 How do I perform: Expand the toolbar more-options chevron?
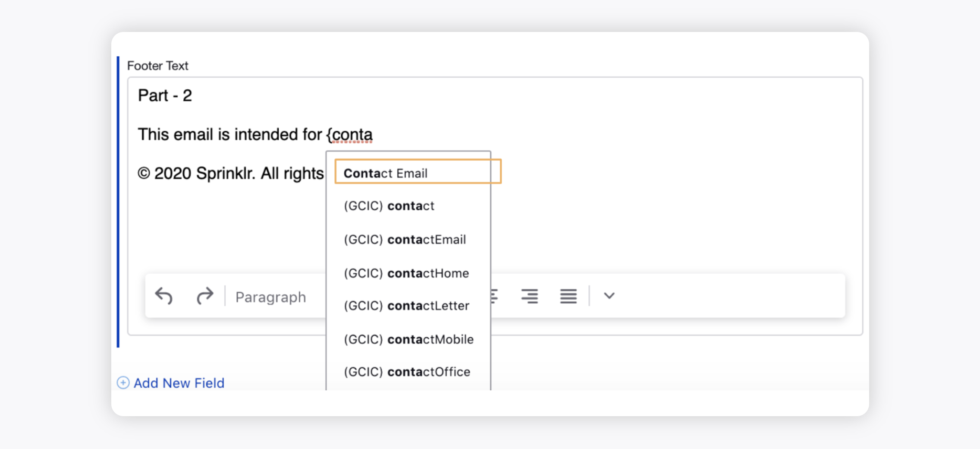(609, 296)
